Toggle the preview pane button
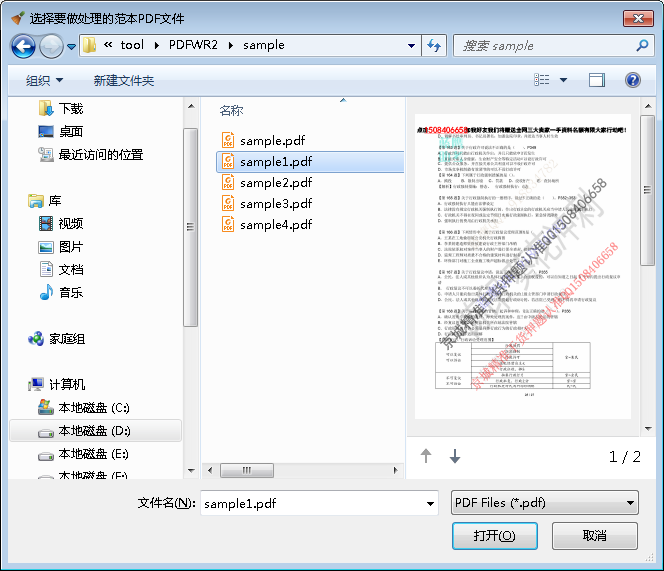 (x=597, y=80)
